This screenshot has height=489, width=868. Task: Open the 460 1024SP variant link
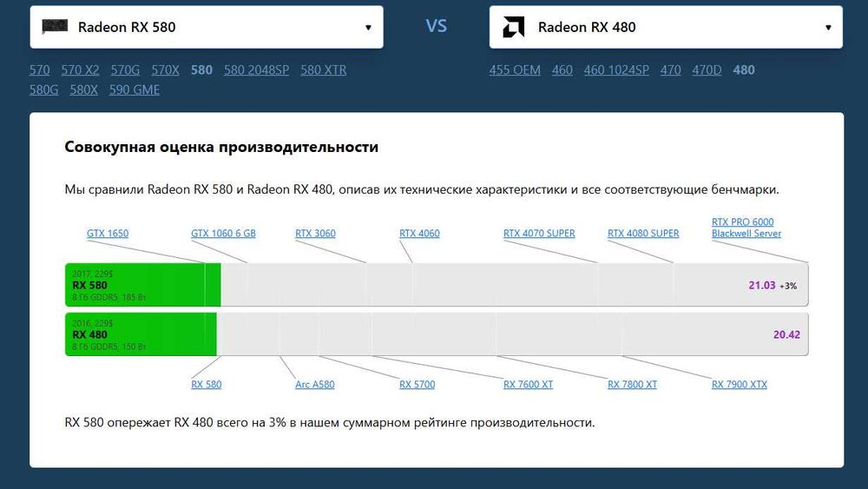pos(616,69)
